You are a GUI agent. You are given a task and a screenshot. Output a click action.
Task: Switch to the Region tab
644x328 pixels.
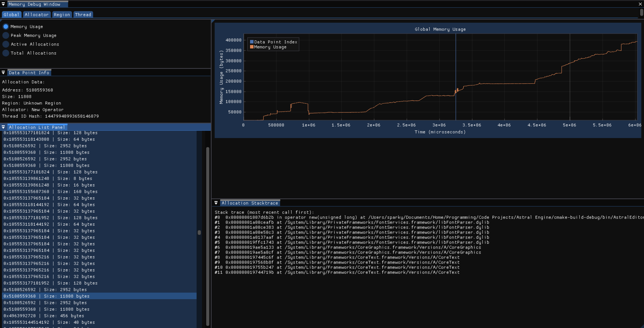click(62, 14)
